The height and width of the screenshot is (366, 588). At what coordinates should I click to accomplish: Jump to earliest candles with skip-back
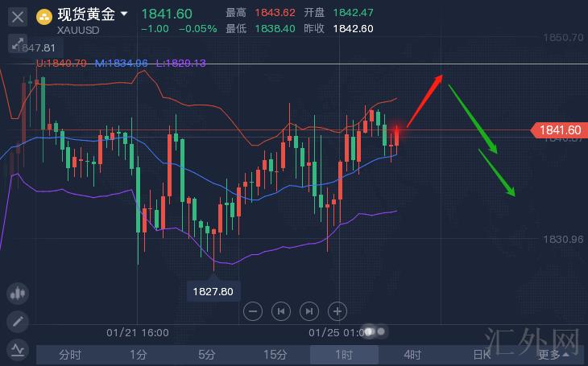(281, 310)
